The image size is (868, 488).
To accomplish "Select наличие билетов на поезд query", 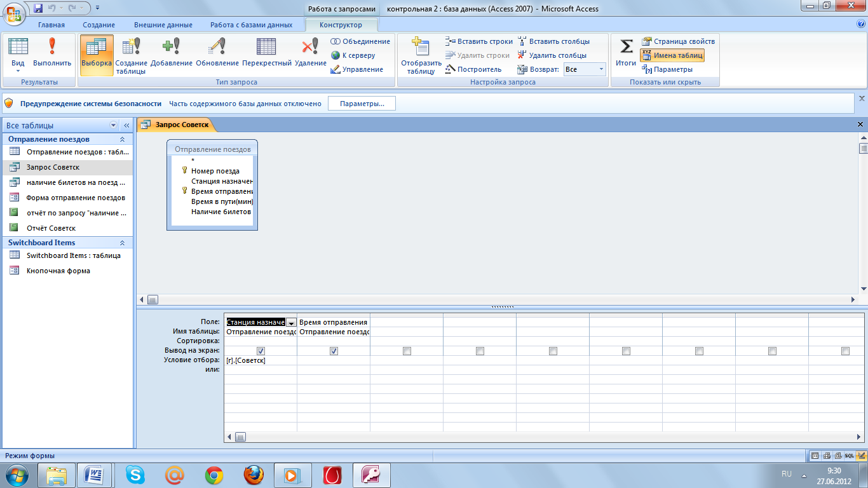I will pyautogui.click(x=68, y=182).
